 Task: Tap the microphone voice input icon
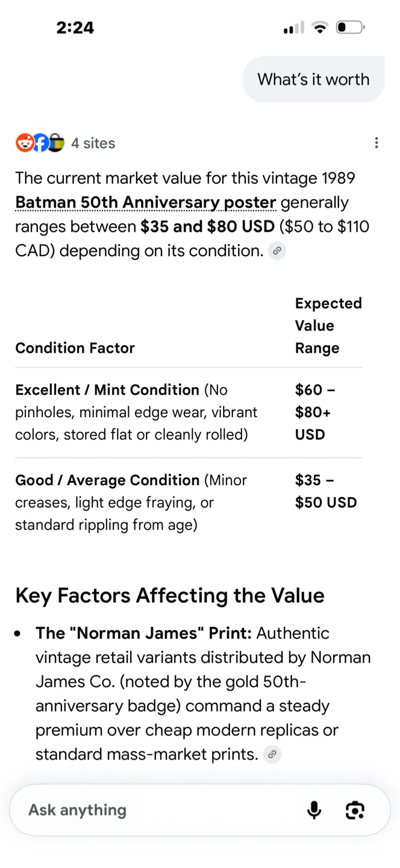click(314, 810)
